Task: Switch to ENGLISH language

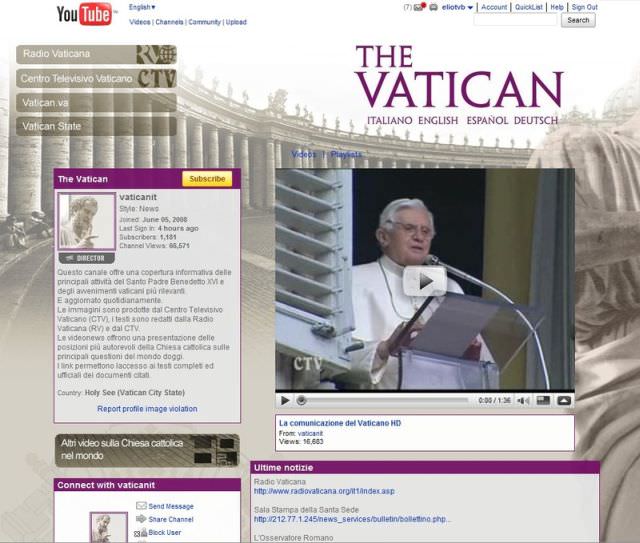Action: tap(438, 120)
